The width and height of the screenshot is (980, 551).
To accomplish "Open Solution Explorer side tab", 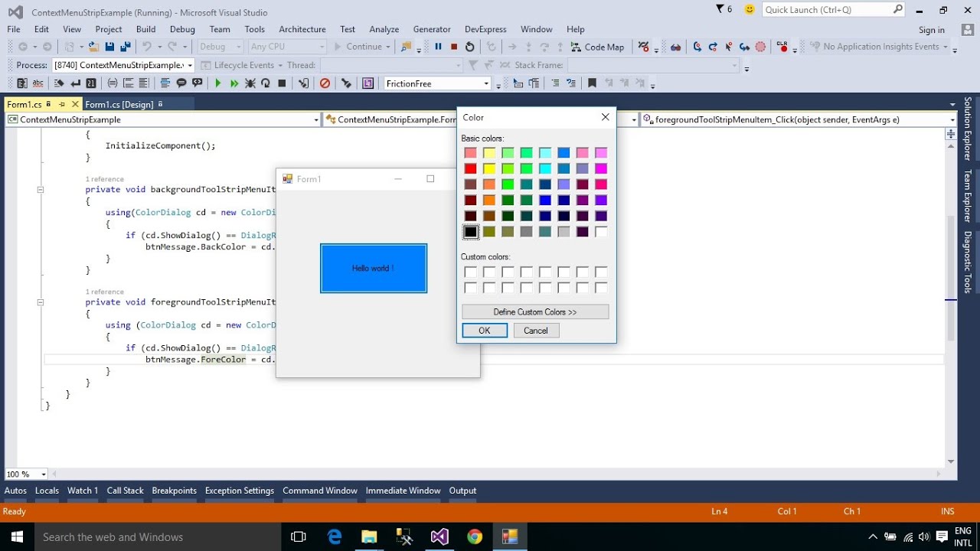I will 968,129.
